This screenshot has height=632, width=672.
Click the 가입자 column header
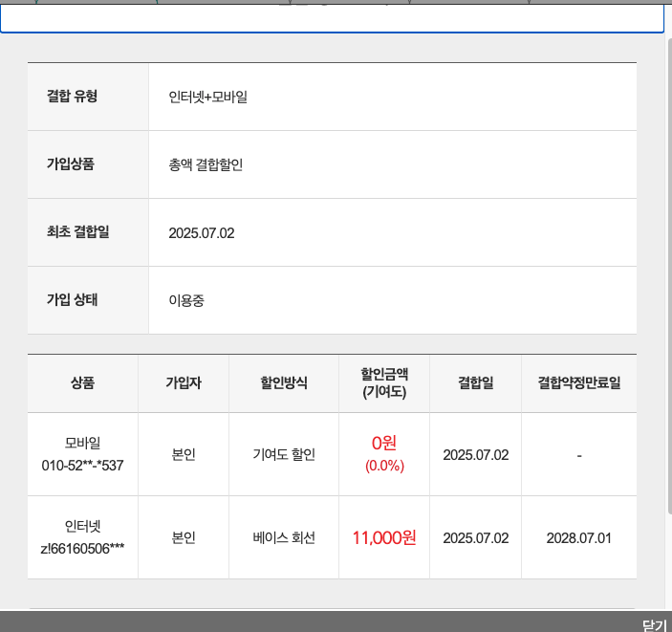click(184, 383)
